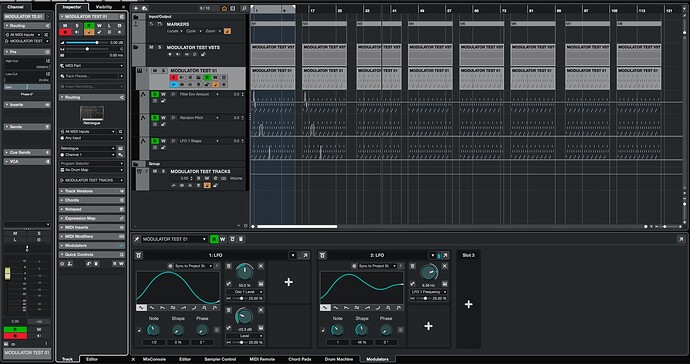Open Sync to Project dropdown in 1: LFO
This screenshot has width=690, height=364.
click(x=193, y=266)
